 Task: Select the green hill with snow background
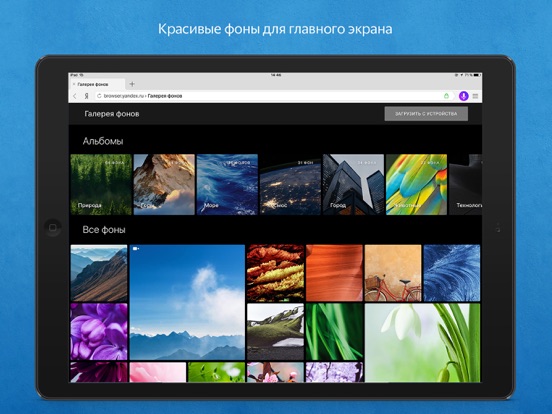[x=275, y=332]
